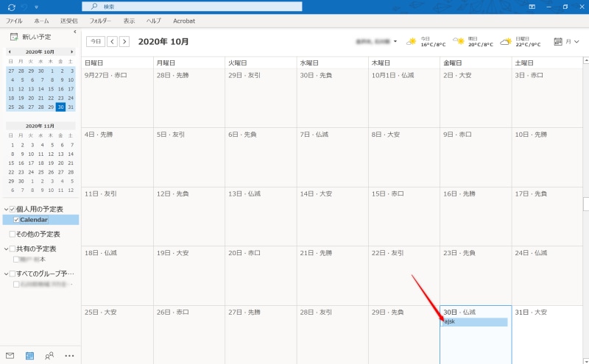Image resolution: width=589 pixels, height=364 pixels.
Task: Click the 検索 search box
Action: pyautogui.click(x=191, y=7)
